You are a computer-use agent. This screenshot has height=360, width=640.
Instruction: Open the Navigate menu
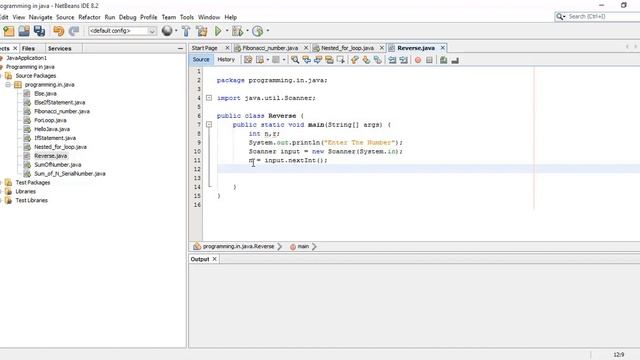(40, 17)
